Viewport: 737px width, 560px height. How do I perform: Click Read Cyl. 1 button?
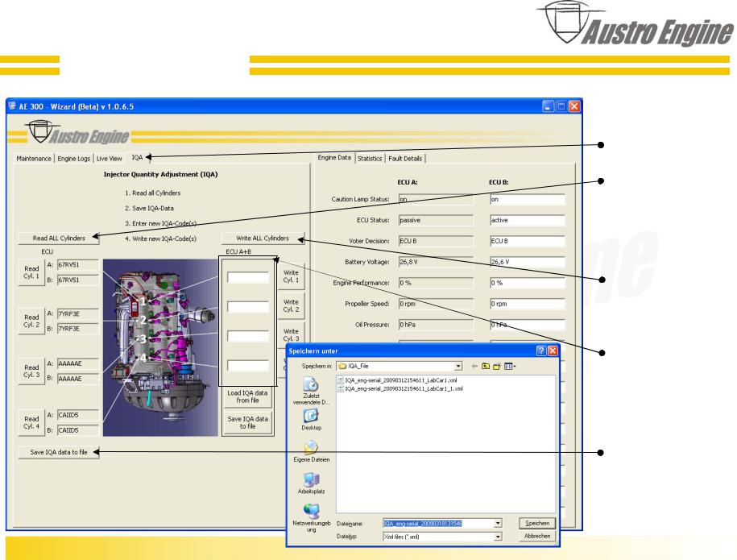pos(31,272)
